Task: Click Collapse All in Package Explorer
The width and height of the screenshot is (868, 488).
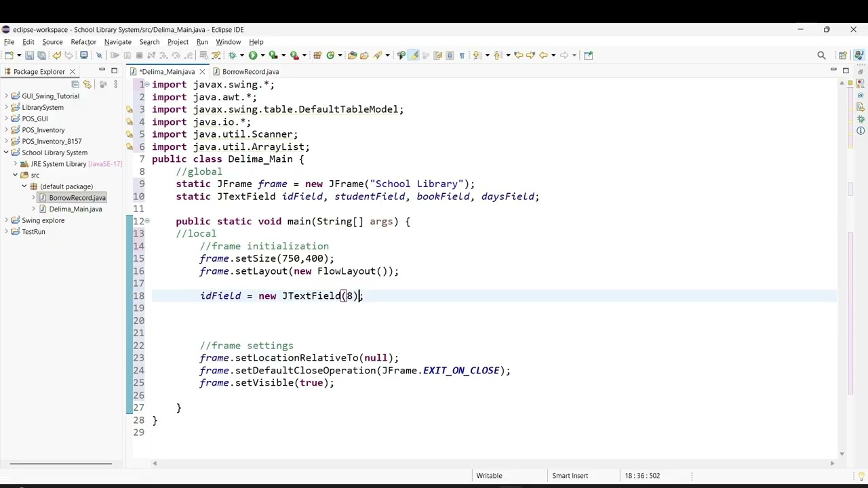Action: (x=75, y=84)
